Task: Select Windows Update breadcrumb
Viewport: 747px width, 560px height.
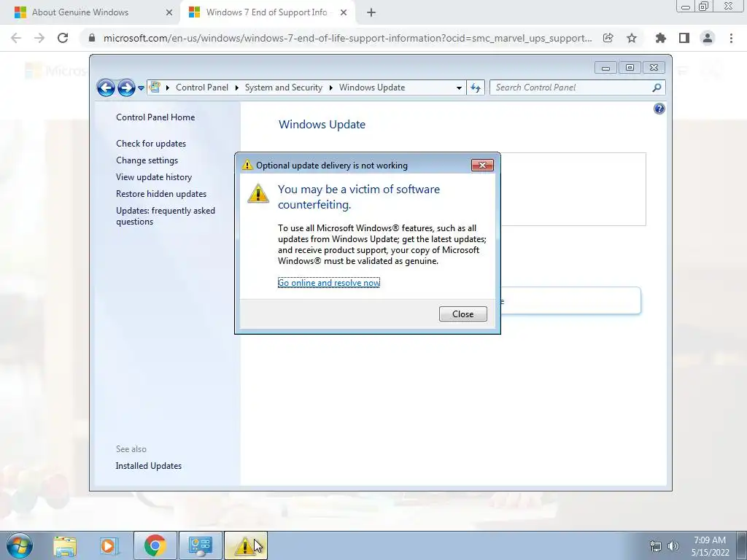Action: (372, 87)
